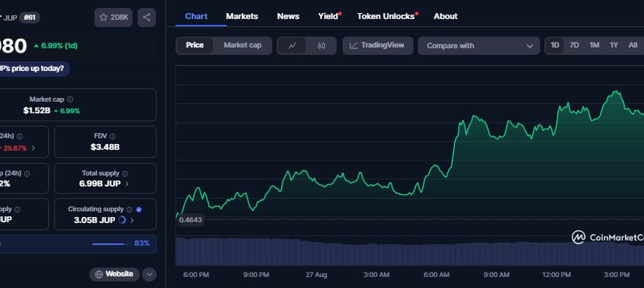Select the 1D time range
Image resolution: width=644 pixels, height=288 pixels.
point(555,45)
